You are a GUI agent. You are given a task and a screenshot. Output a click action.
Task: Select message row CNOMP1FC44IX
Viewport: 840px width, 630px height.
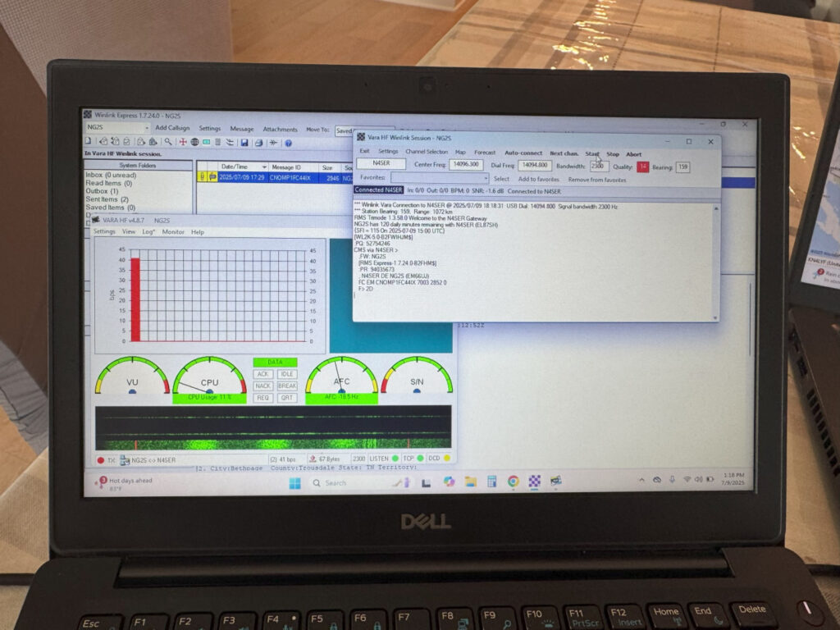pyautogui.click(x=274, y=177)
